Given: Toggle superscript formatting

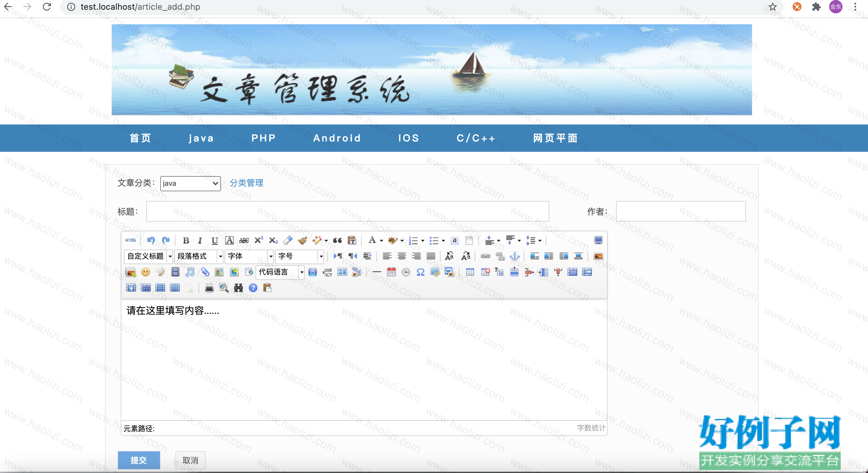Looking at the screenshot, I should 259,240.
